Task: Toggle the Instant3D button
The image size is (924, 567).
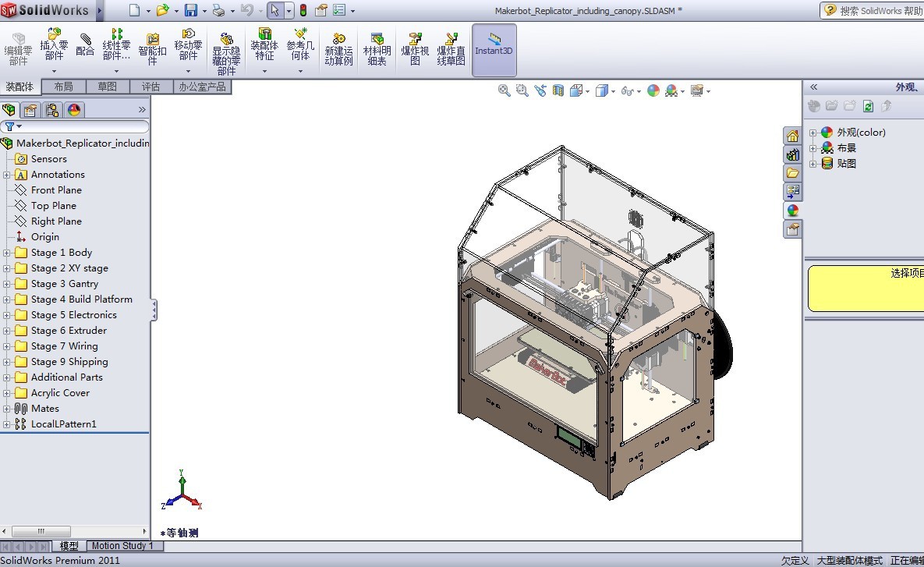Action: point(494,50)
